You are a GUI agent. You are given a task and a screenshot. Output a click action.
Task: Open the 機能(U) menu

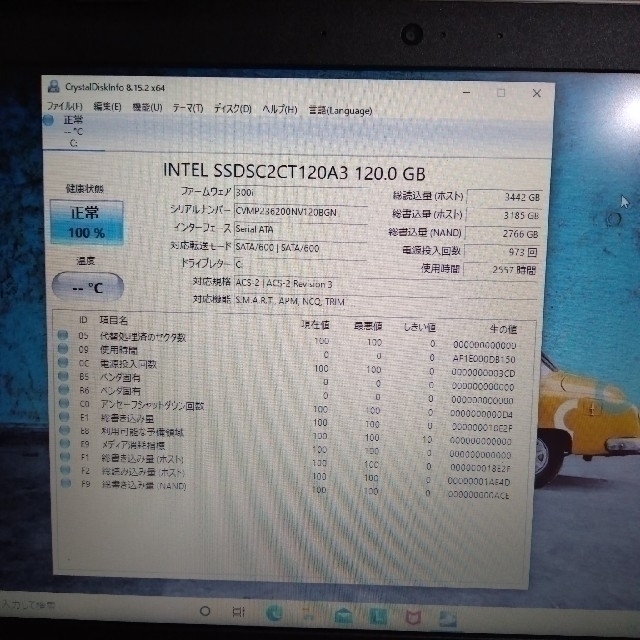[147, 107]
